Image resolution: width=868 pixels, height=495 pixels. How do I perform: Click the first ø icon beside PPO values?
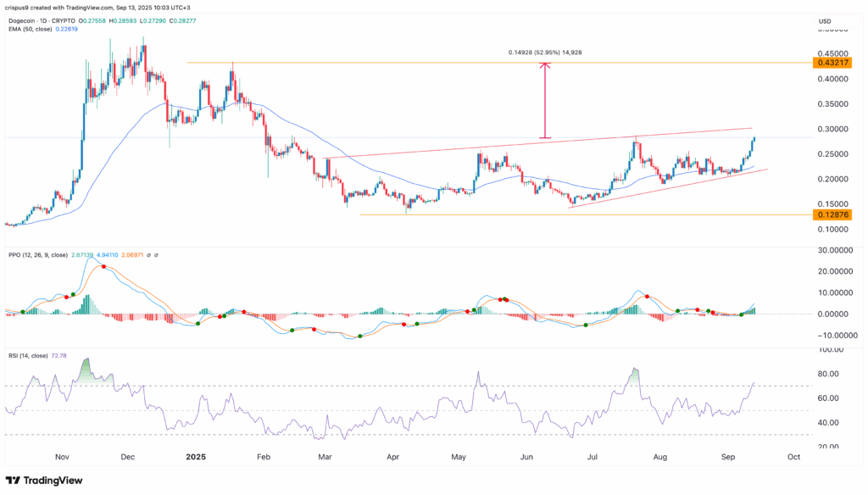[x=148, y=254]
